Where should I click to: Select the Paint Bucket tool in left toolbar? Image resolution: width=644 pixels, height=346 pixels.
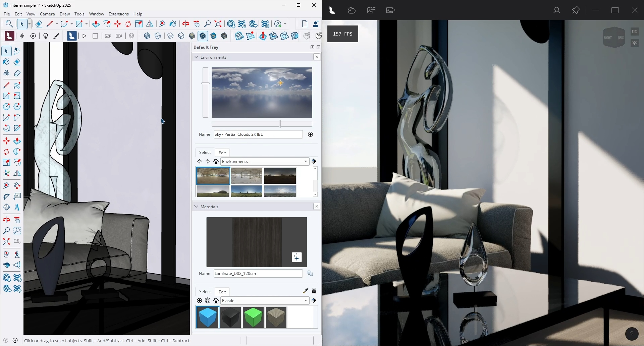tap(6, 62)
